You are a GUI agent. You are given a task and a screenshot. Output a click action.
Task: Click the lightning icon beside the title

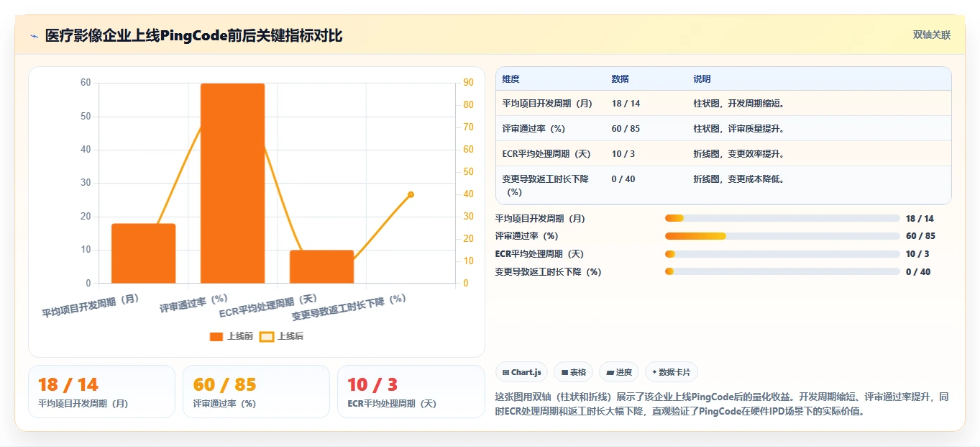(34, 35)
